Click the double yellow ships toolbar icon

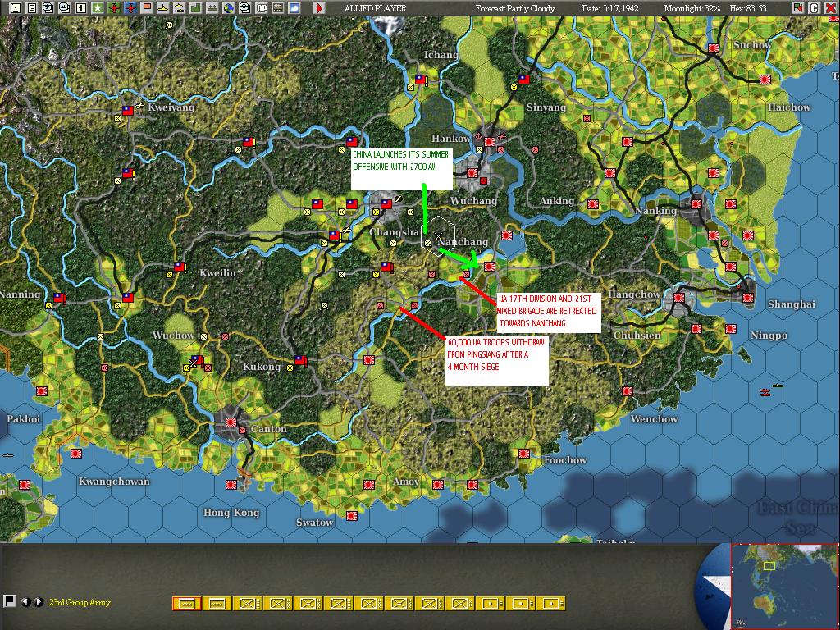(180, 8)
